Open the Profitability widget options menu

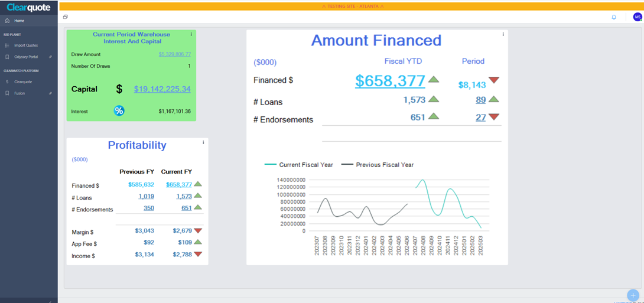(x=203, y=142)
